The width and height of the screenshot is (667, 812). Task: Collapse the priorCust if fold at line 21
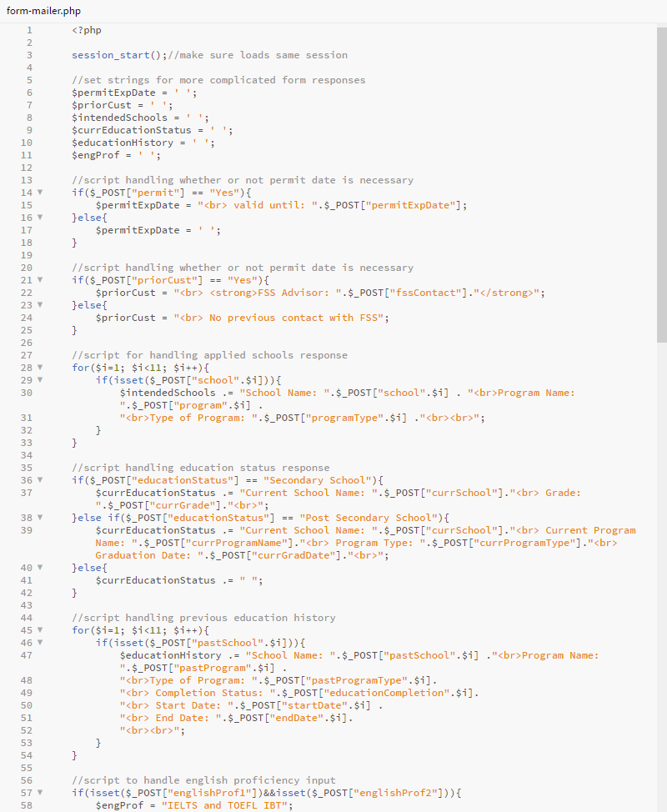[x=40, y=280]
